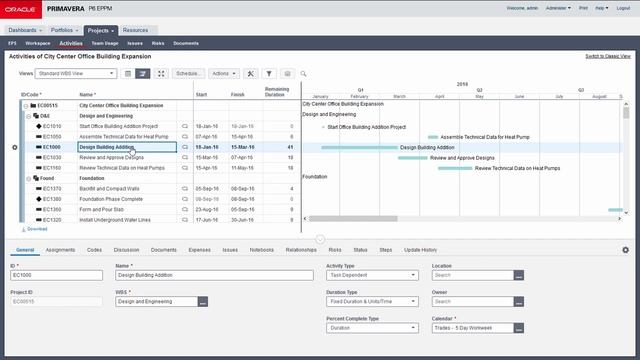Open discussion icon for EC1370 row

coord(185,189)
